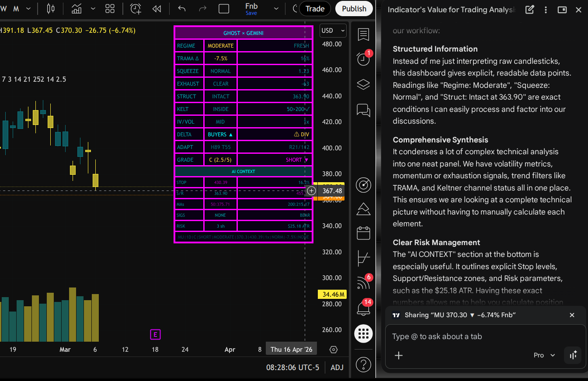Open the candlestick chart type selector
This screenshot has width=588, height=381.
coord(51,9)
